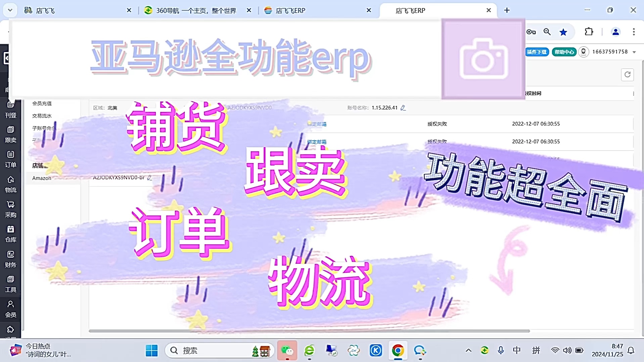Image resolution: width=644 pixels, height=362 pixels.
Task: Switch to the 店飞飞 browser tab
Action: pyautogui.click(x=77, y=10)
